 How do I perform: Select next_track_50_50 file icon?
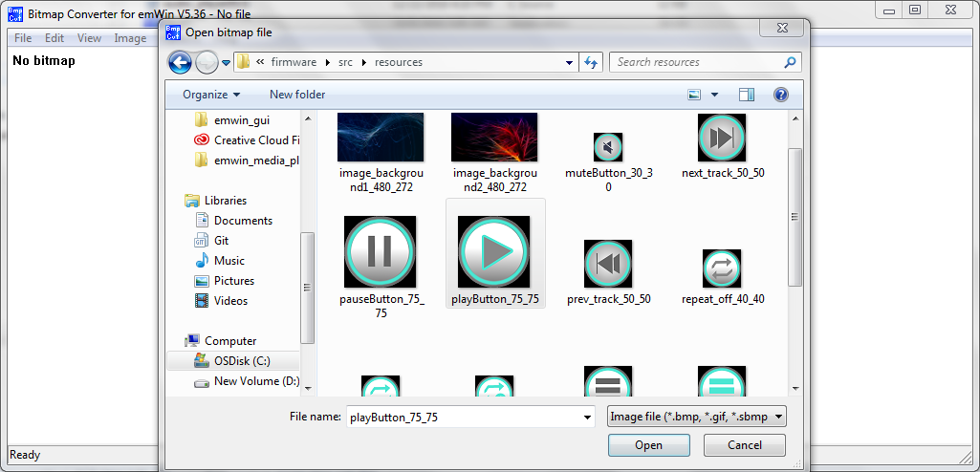tap(722, 138)
